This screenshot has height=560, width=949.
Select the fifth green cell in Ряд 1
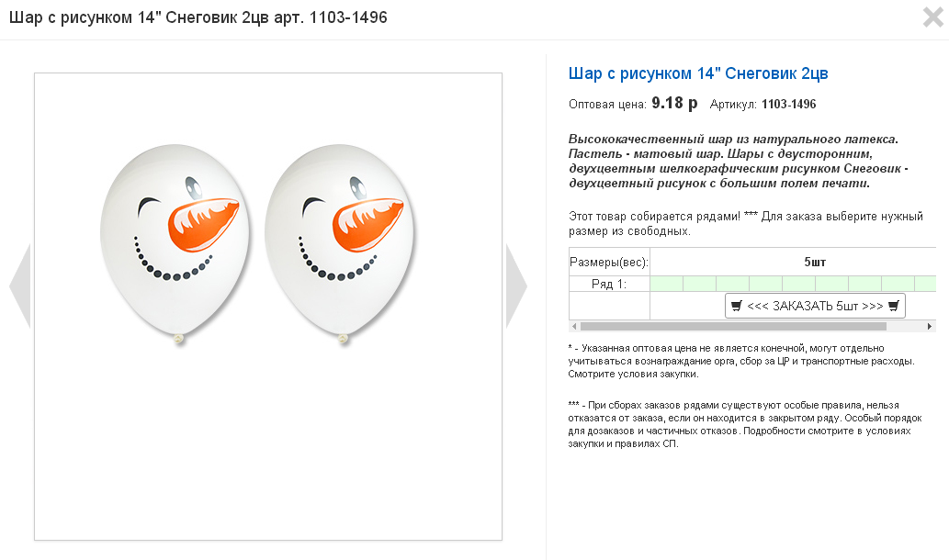(x=799, y=284)
